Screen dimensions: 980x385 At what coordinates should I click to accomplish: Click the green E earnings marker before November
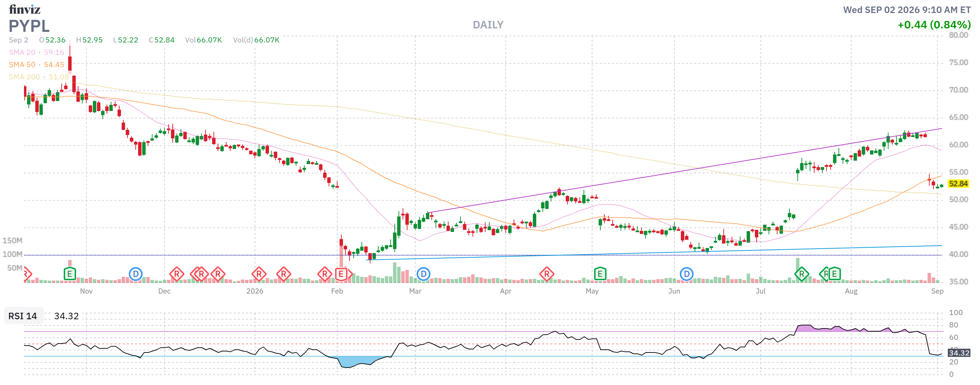pyautogui.click(x=70, y=274)
